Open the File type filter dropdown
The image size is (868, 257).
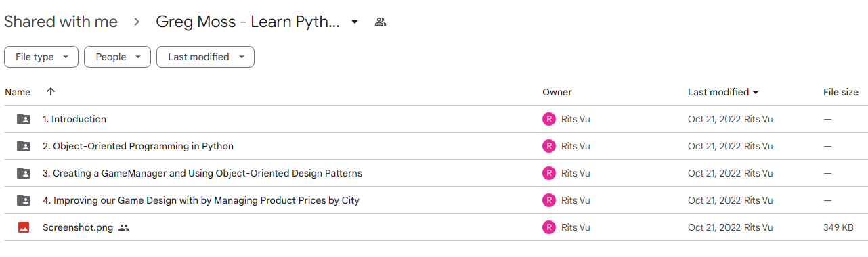(41, 57)
